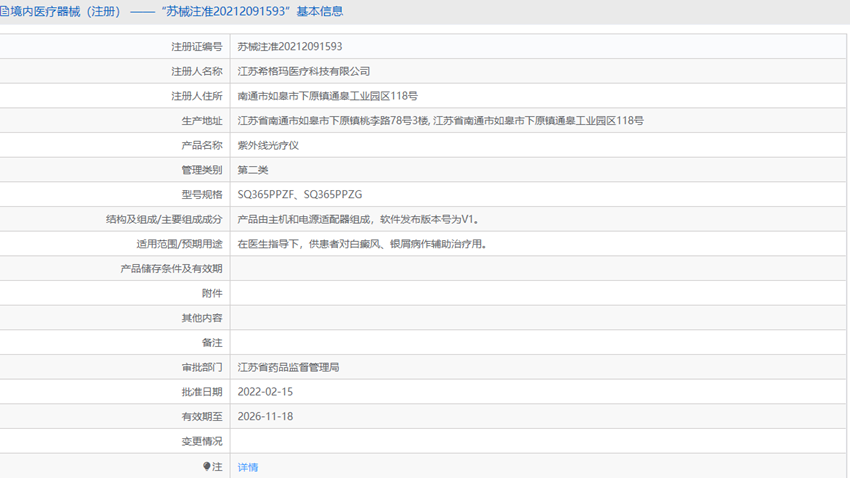The image size is (850, 478).
Task: Select expiry date 2026-11-18
Action: coord(265,416)
